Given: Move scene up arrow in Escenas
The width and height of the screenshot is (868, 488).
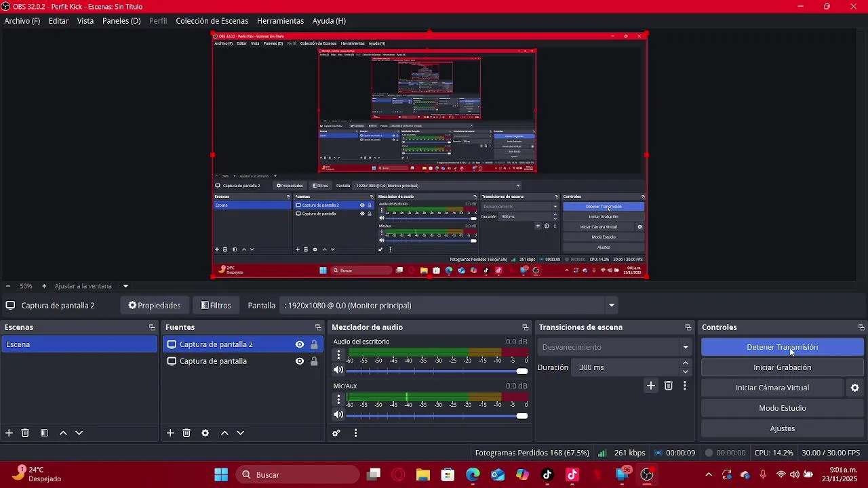Looking at the screenshot, I should 63,433.
